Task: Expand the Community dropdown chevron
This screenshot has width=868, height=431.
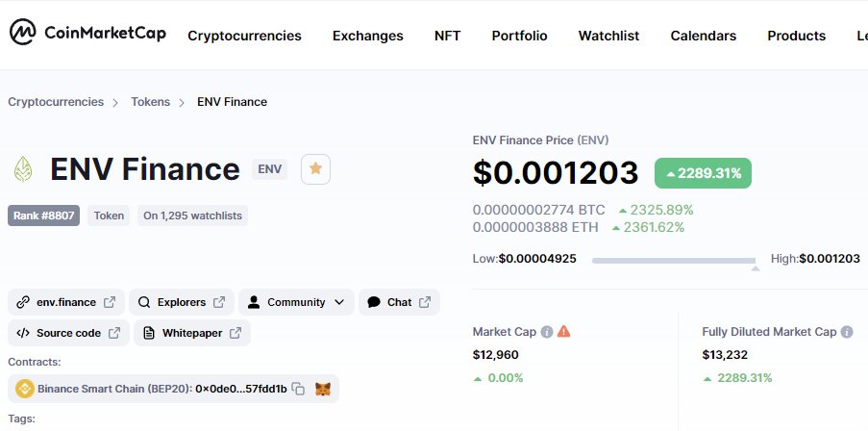Action: click(x=339, y=302)
